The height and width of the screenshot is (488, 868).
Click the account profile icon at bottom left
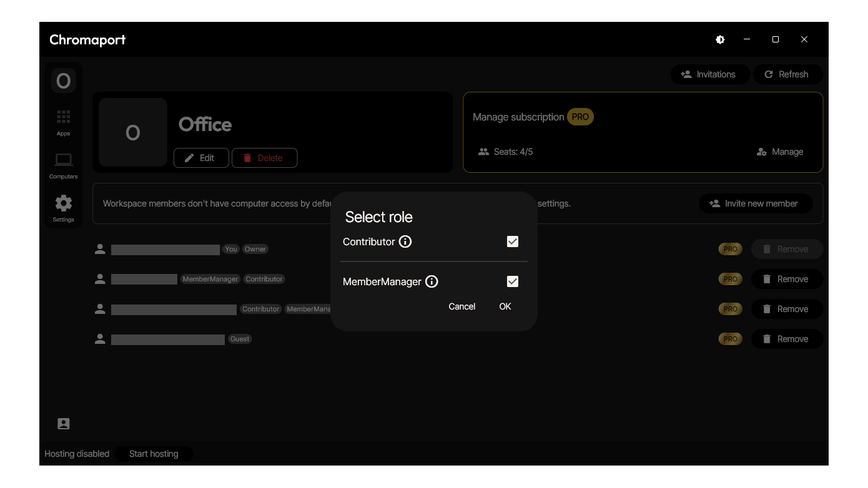(x=64, y=424)
